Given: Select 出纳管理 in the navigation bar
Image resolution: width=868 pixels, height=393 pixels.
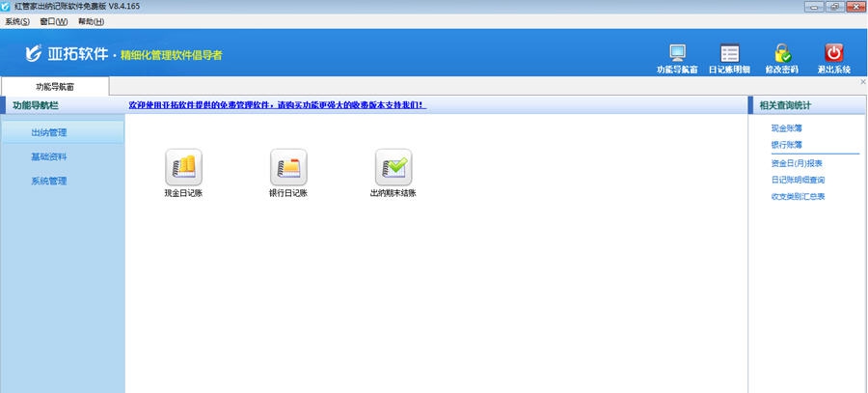Looking at the screenshot, I should pos(63,132).
